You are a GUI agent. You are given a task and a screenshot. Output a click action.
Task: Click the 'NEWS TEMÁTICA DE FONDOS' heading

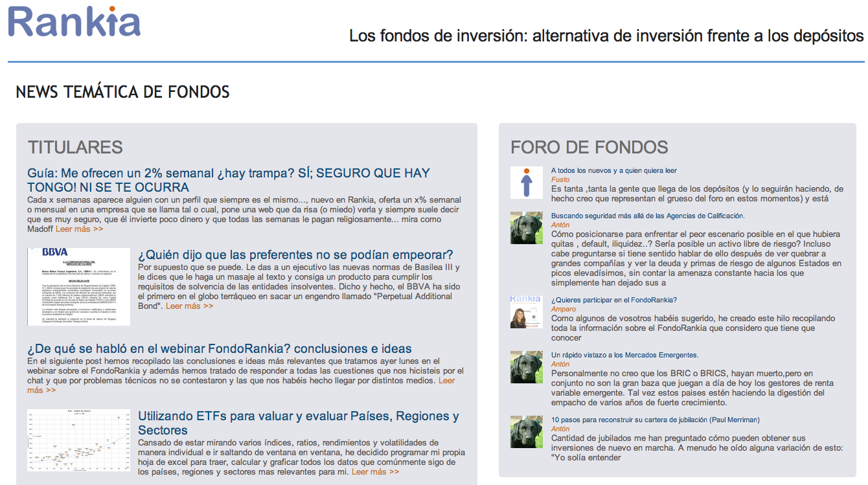tap(123, 92)
